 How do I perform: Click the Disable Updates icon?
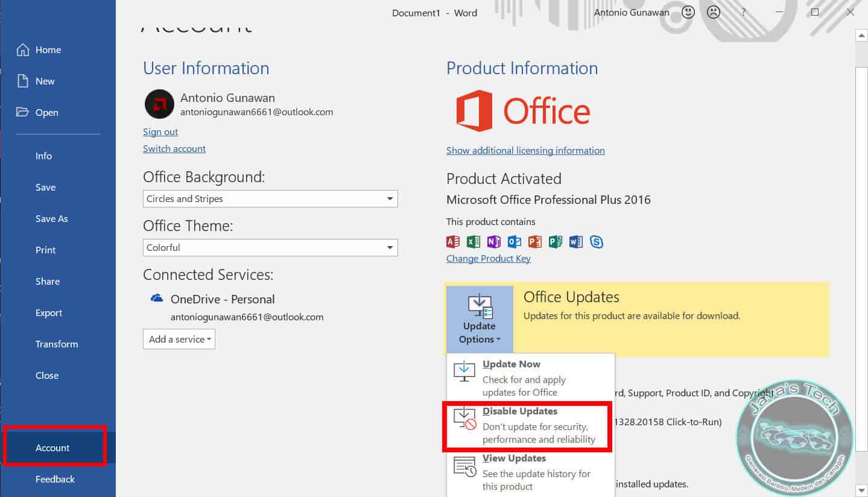coord(465,419)
